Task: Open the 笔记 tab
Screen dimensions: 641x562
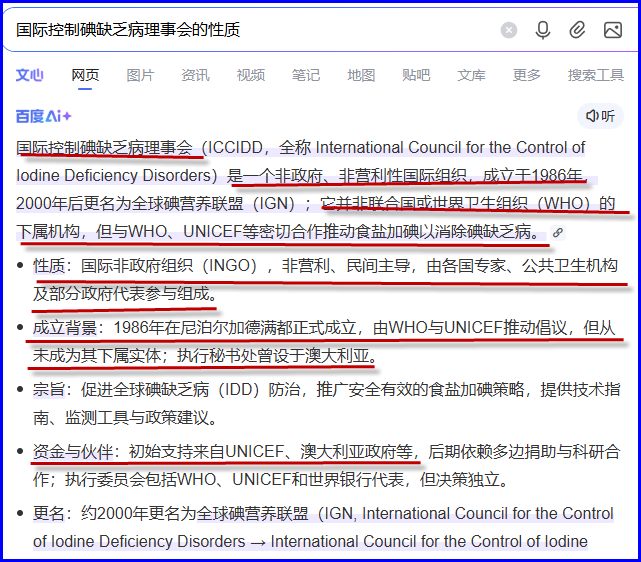Action: [x=305, y=75]
